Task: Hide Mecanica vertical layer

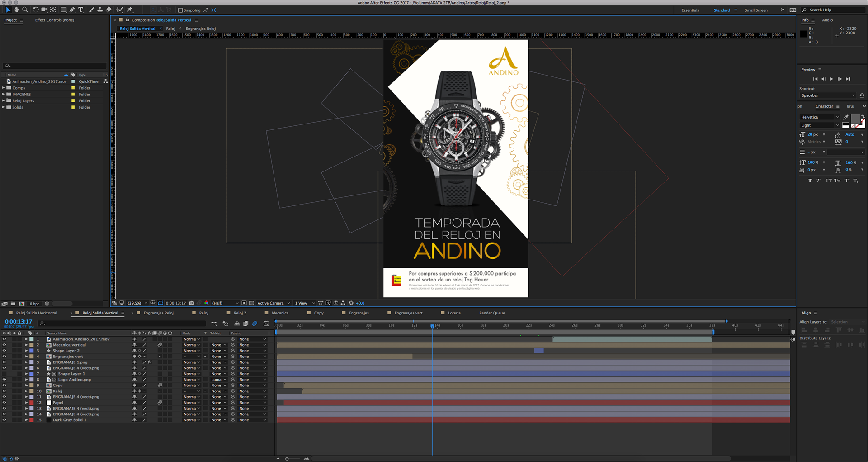Action: pos(4,345)
